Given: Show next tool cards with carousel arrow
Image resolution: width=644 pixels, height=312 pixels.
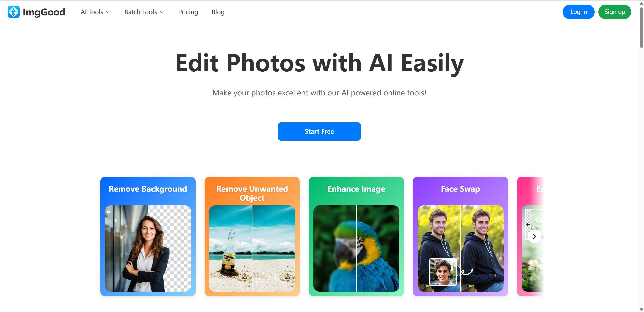Looking at the screenshot, I should (534, 236).
